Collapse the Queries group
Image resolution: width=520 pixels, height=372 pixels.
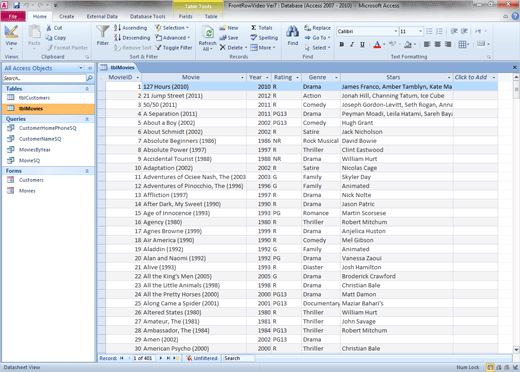click(x=87, y=119)
